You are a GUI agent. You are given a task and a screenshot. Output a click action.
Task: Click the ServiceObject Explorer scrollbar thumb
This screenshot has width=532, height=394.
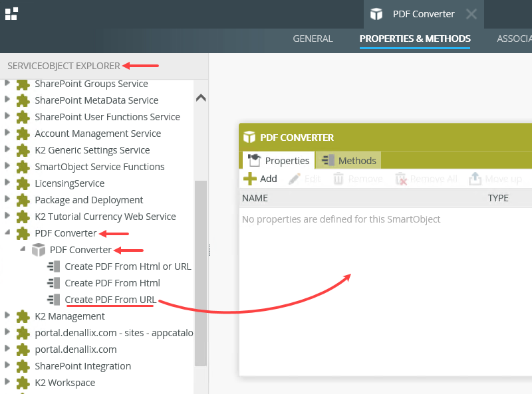(x=201, y=273)
